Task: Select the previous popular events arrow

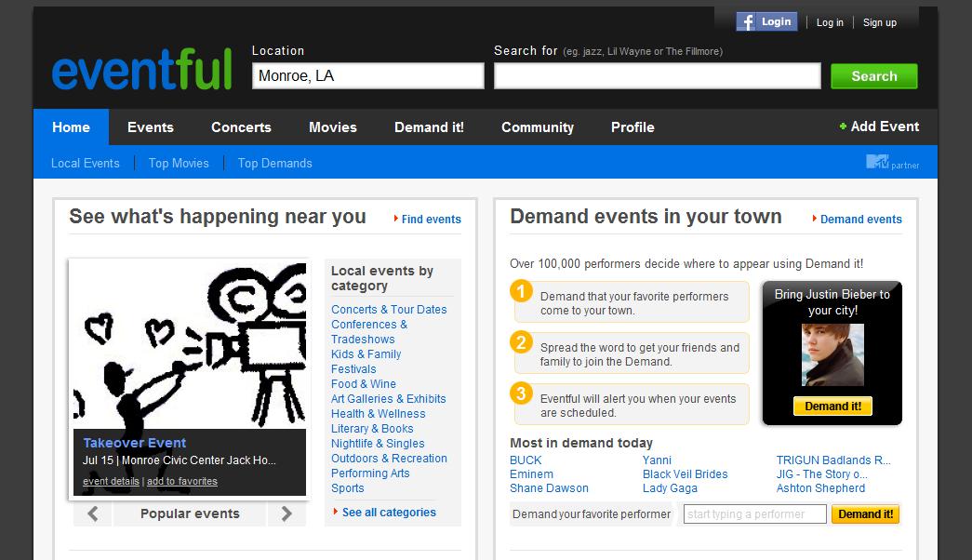Action: (91, 513)
